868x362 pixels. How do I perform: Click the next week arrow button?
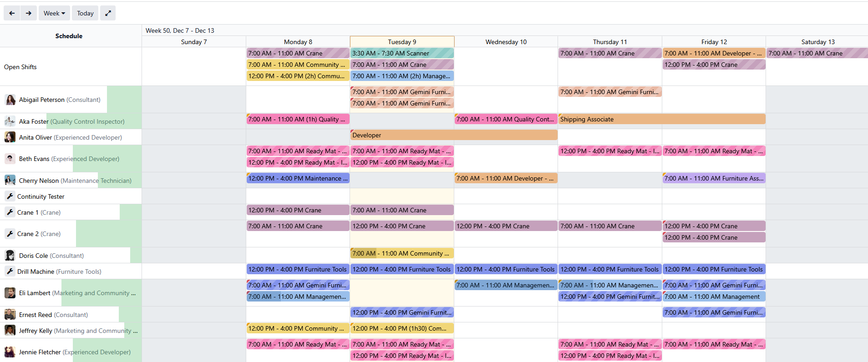[29, 13]
